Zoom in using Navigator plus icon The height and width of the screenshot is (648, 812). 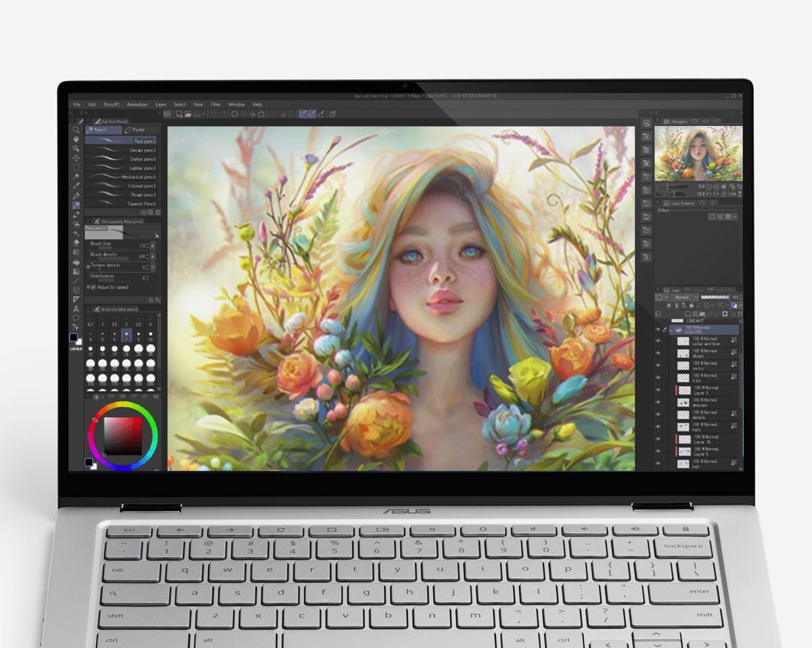[x=716, y=187]
